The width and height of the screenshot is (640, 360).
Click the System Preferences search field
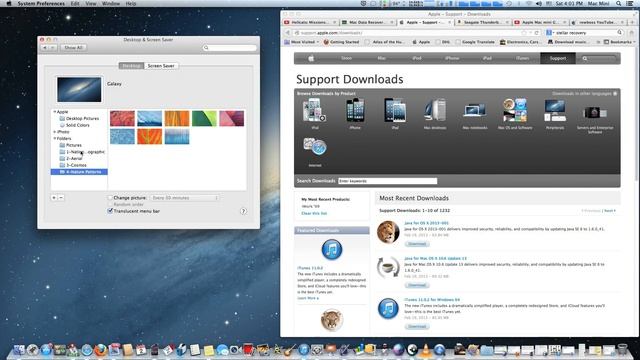[230, 48]
